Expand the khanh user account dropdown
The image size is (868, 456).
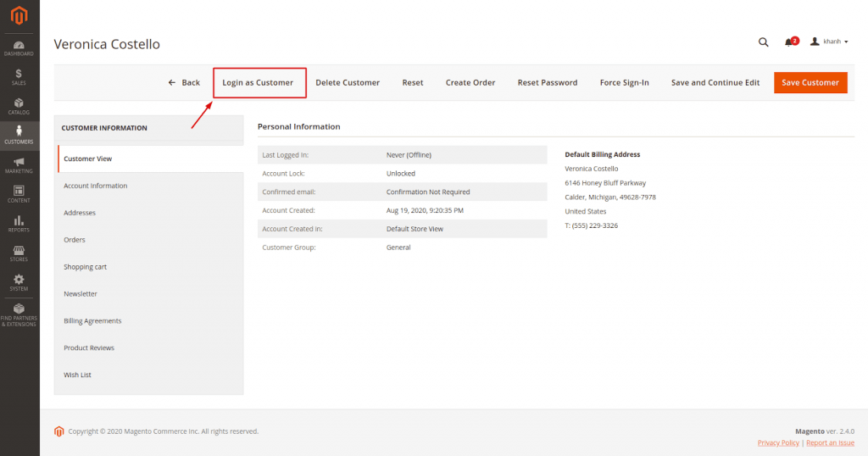(x=829, y=42)
